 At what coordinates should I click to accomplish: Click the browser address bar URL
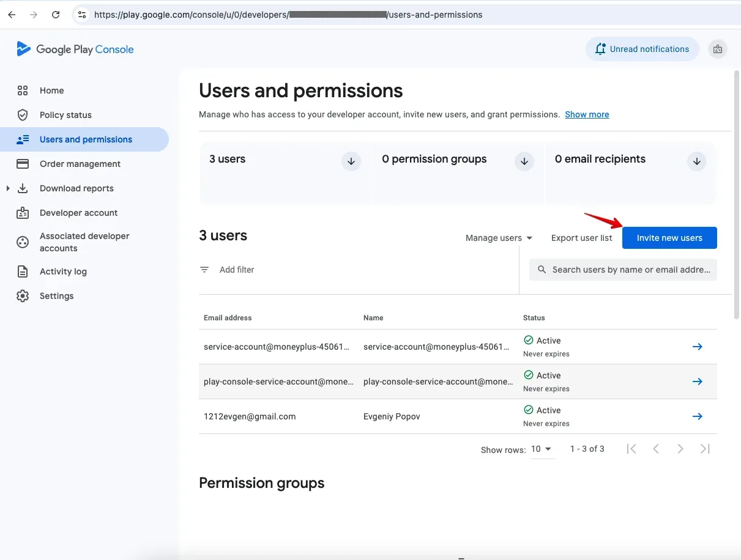[288, 15]
